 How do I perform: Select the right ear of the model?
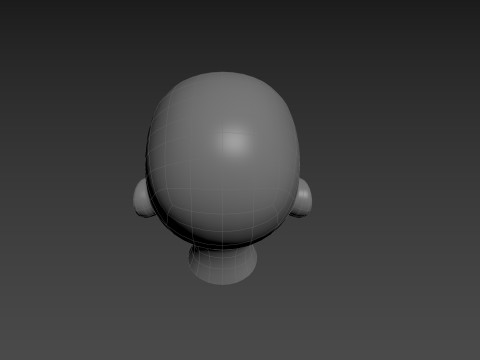[x=302, y=199]
